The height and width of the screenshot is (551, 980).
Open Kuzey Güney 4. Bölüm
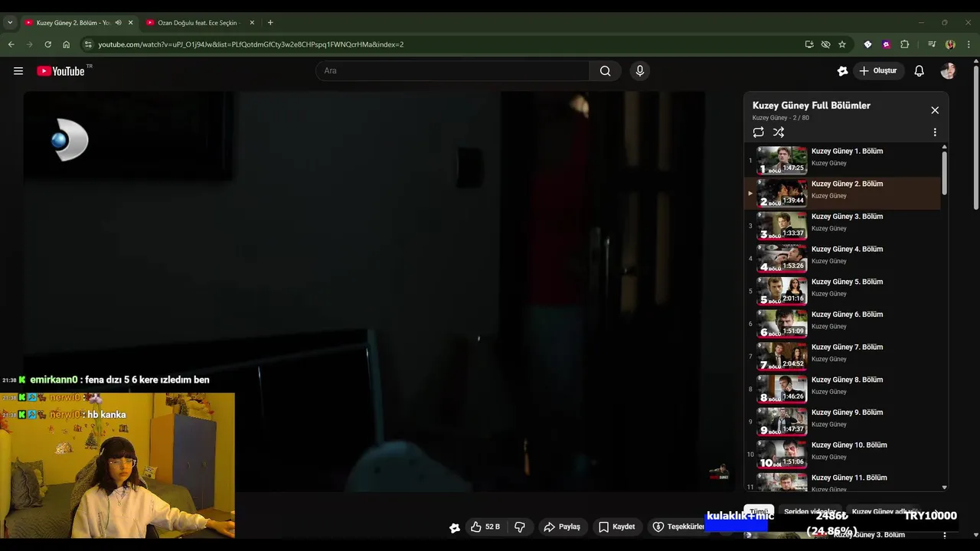pos(842,258)
